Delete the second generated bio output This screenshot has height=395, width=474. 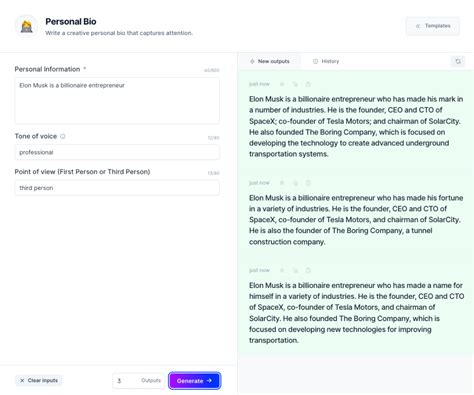tap(308, 183)
